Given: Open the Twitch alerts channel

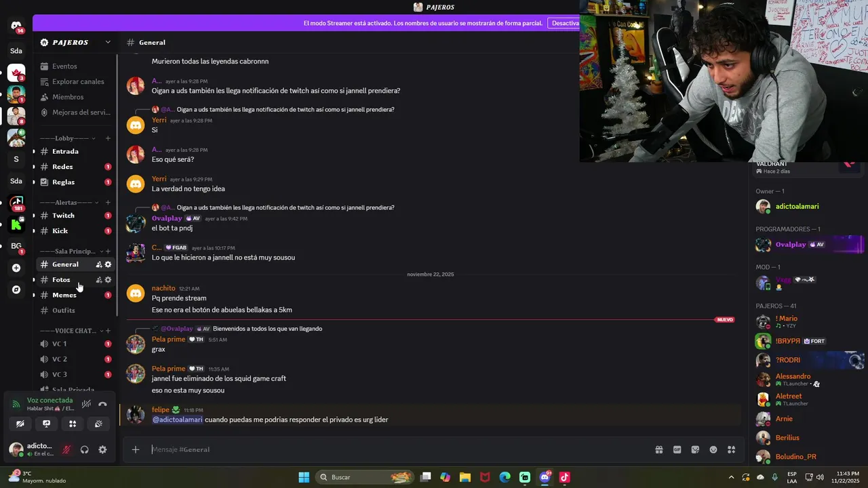Looking at the screenshot, I should click(x=75, y=216).
